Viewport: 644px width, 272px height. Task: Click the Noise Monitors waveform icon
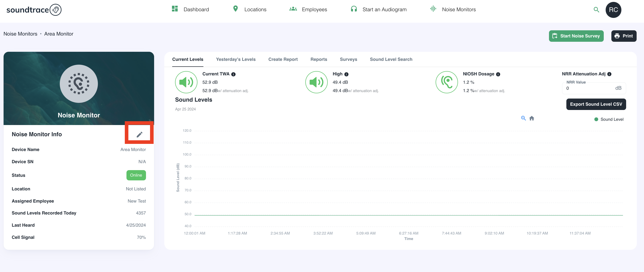pos(433,9)
